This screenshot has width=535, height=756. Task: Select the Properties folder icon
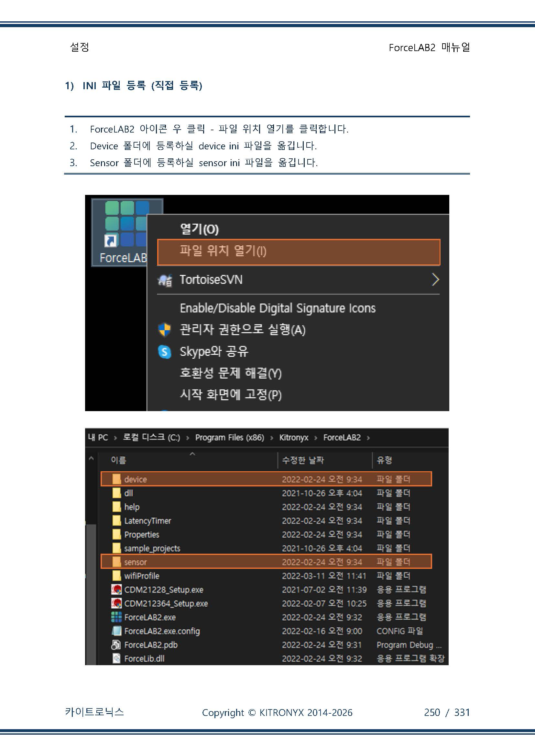116,534
